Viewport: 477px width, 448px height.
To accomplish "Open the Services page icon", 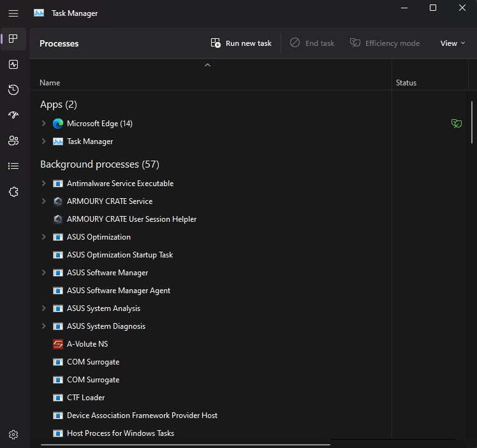I will pyautogui.click(x=13, y=191).
